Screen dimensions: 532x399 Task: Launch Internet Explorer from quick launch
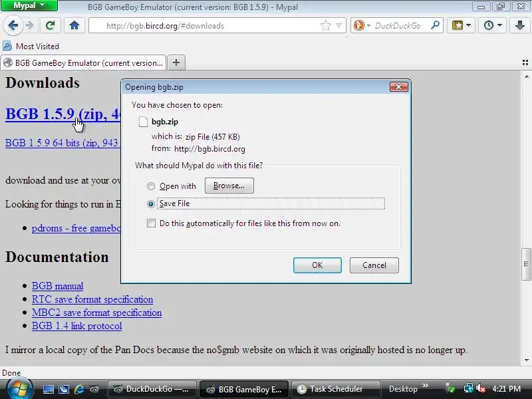pos(78,389)
